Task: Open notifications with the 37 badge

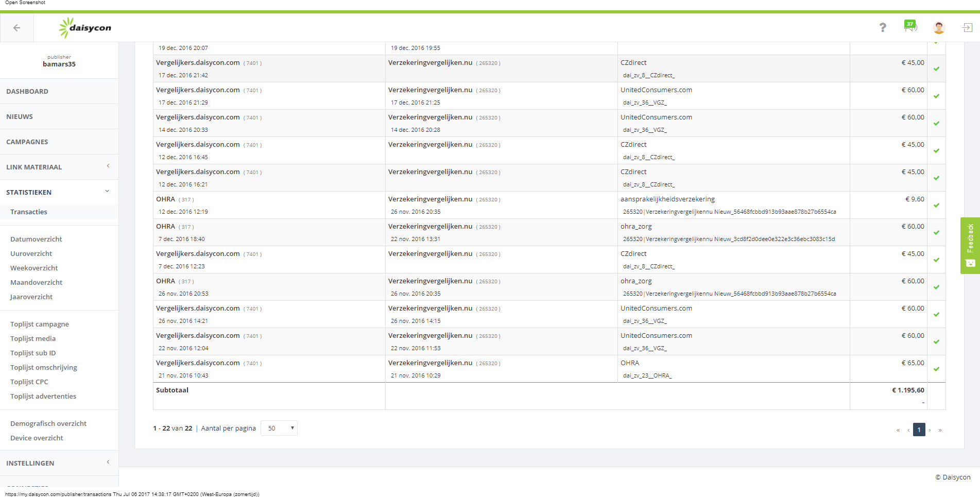Action: 910,26
